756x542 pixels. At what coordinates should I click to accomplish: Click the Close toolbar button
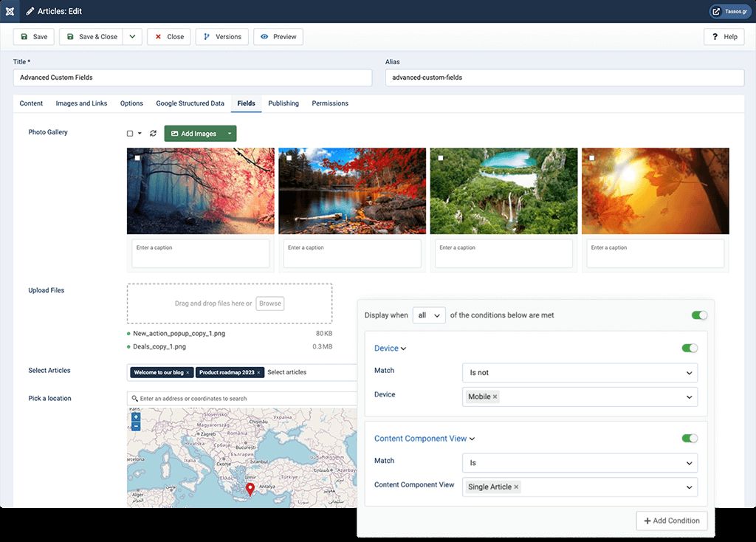(x=169, y=37)
